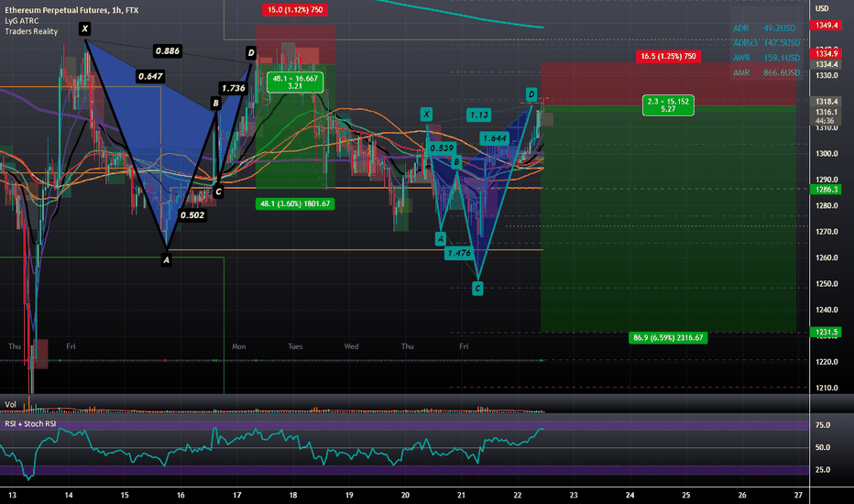This screenshot has width=854, height=504.
Task: Select teal harmonic pattern point D
Action: click(531, 94)
